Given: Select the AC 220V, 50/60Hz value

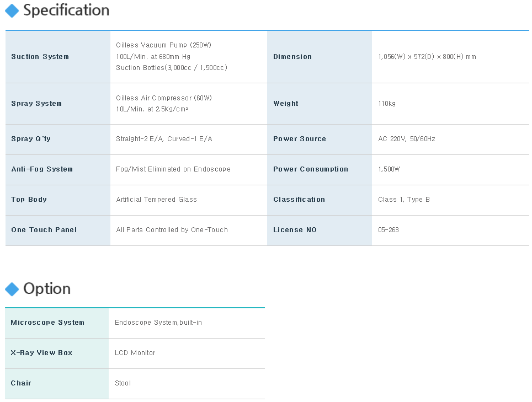Looking at the screenshot, I should pyautogui.click(x=407, y=138).
